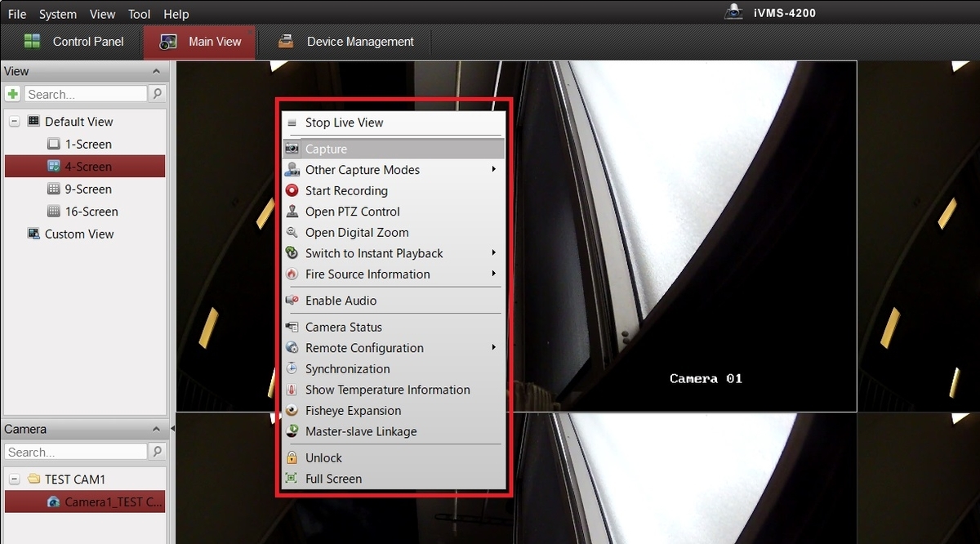Open the System menu
Viewport: 980px width, 544px height.
pos(58,14)
